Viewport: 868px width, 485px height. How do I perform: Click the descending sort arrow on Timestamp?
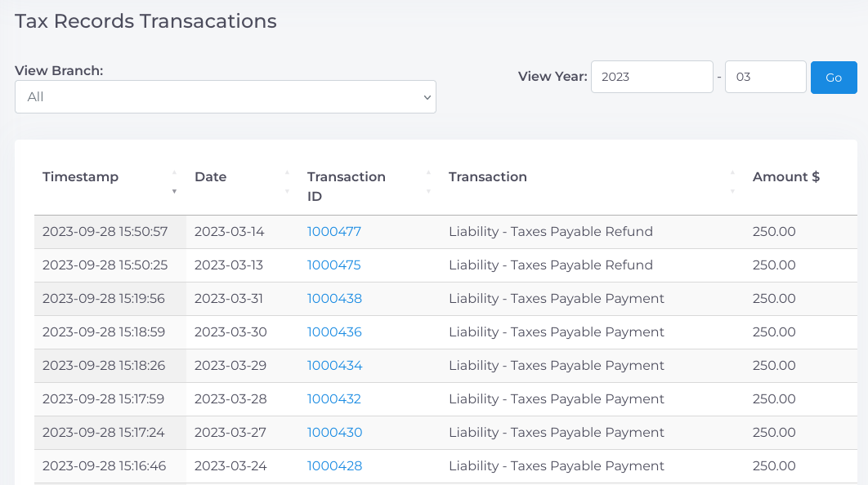[174, 191]
